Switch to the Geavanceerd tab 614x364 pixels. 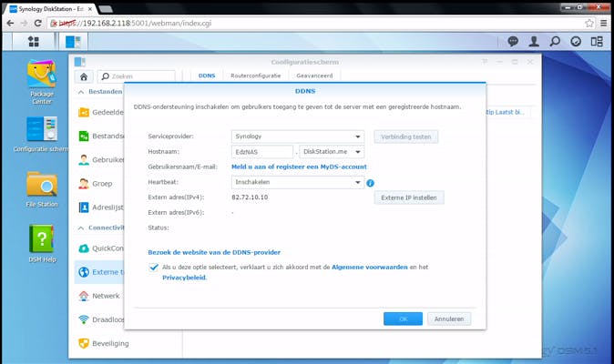coord(314,76)
